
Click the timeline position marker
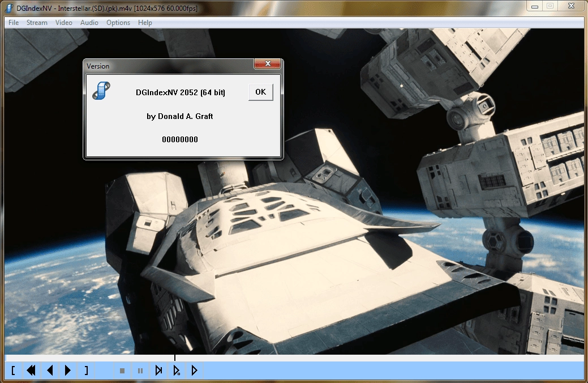[175, 358]
